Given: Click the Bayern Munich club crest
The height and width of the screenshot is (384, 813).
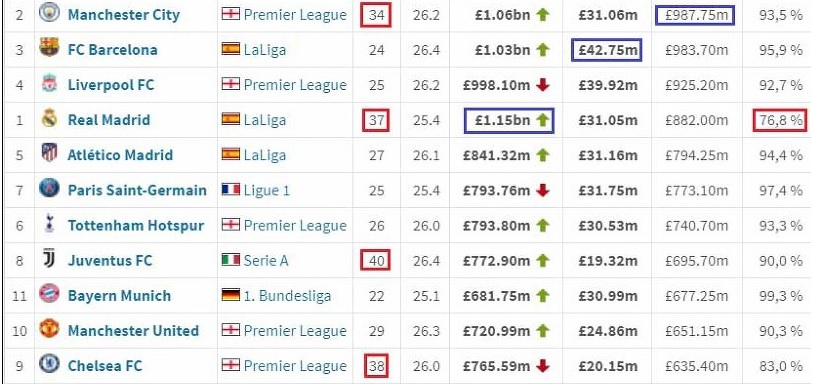Looking at the screenshot, I should (49, 294).
